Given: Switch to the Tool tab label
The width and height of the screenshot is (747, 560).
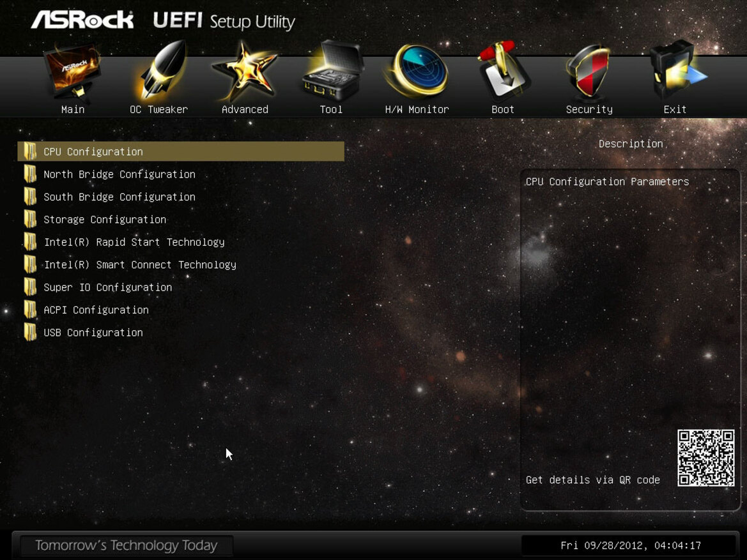Looking at the screenshot, I should (x=331, y=110).
